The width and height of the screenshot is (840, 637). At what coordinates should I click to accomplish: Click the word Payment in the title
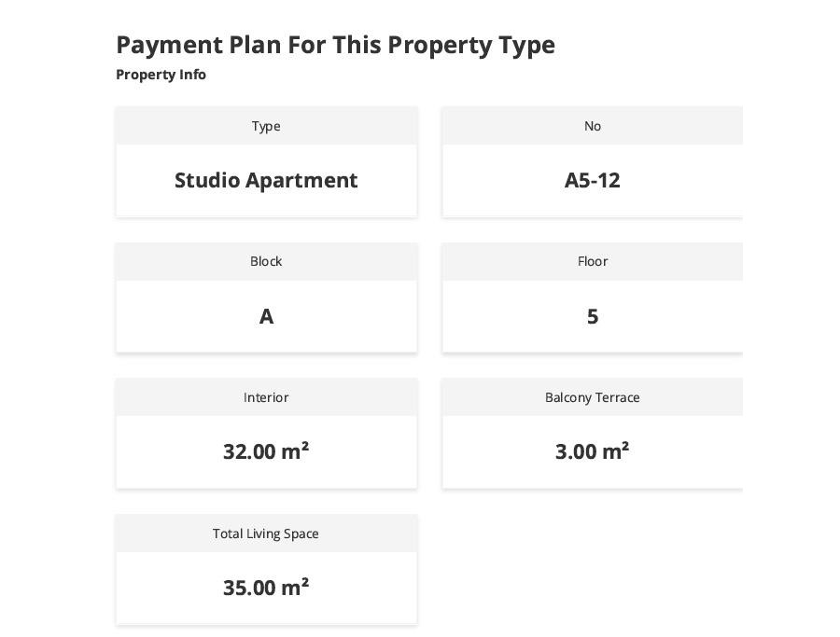tap(169, 46)
